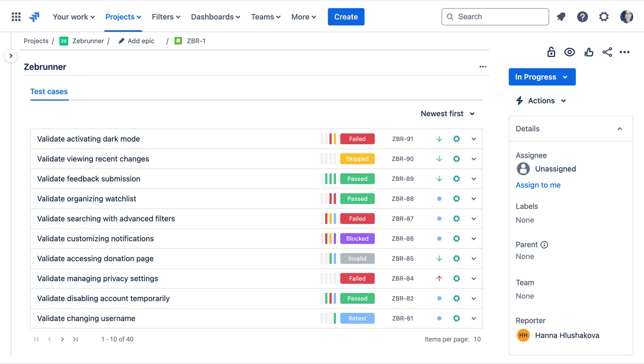Open the settings gear in top bar
The width and height of the screenshot is (644, 364).
point(604,17)
